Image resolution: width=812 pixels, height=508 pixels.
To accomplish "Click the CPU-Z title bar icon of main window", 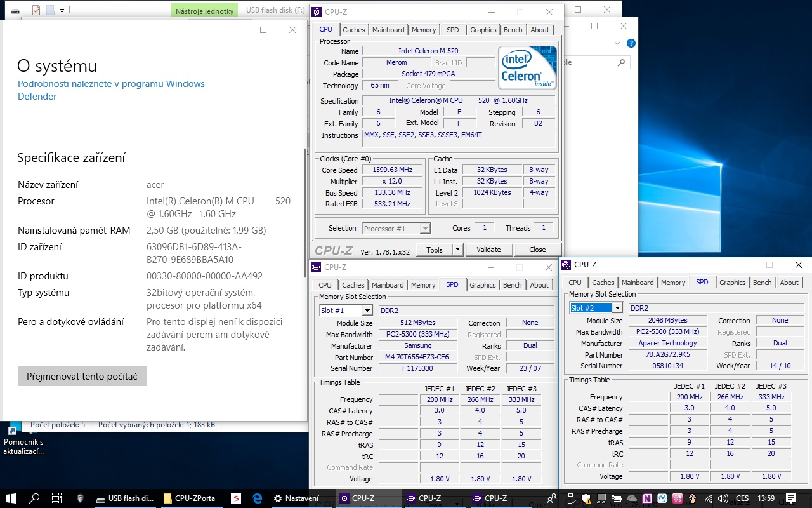I will pyautogui.click(x=317, y=12).
